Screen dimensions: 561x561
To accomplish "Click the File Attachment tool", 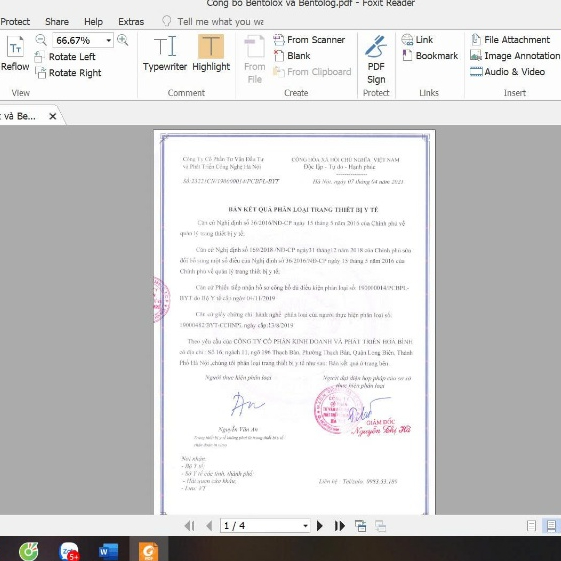I will 511,40.
